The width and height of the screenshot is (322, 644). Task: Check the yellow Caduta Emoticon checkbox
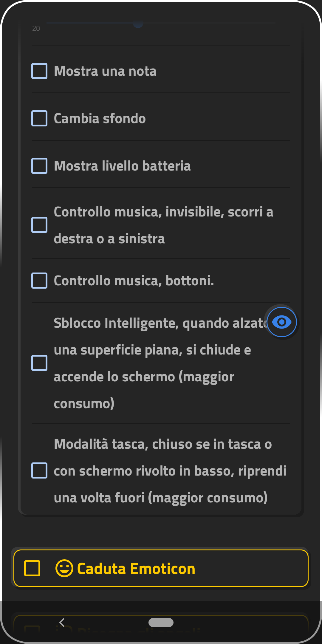coord(32,568)
